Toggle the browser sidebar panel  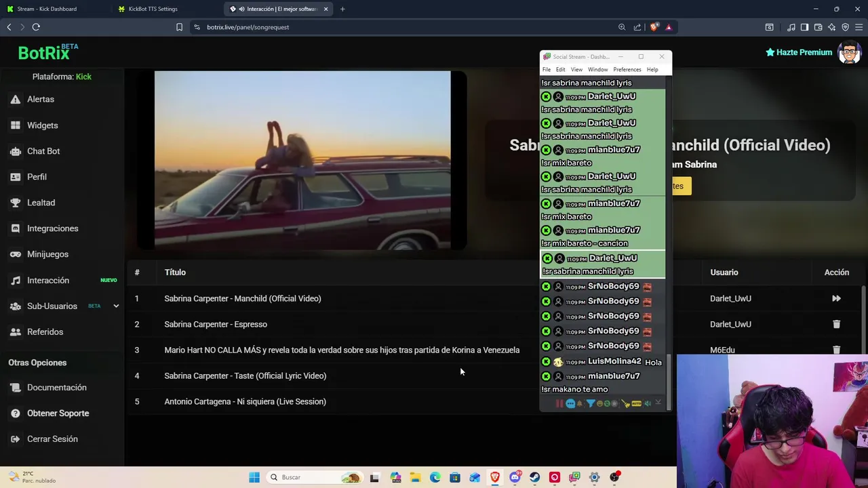point(804,27)
